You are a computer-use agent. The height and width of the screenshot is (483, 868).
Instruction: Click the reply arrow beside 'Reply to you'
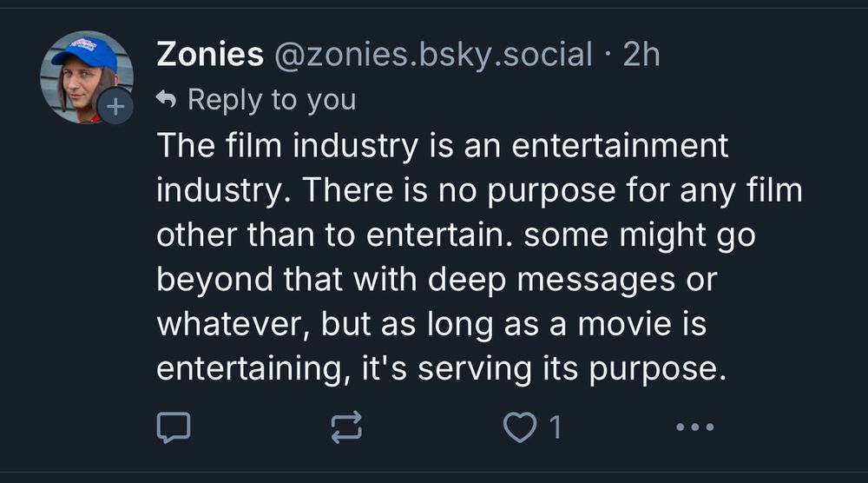166,101
